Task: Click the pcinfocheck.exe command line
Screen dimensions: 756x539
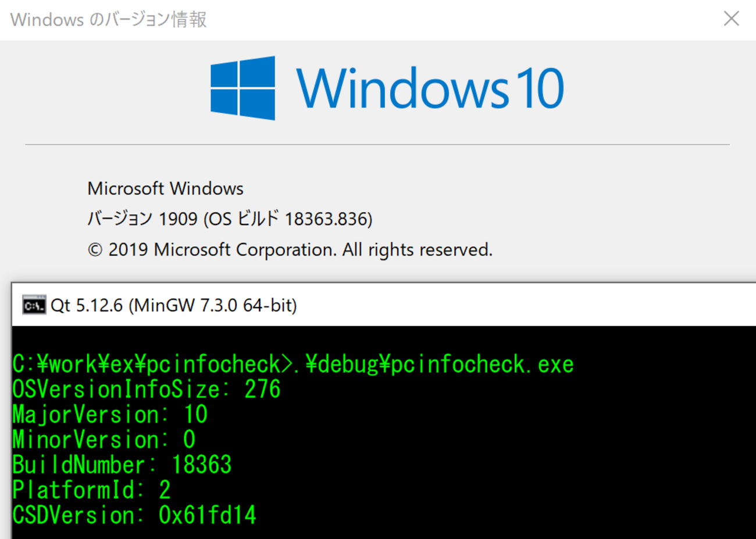Action: pos(293,364)
